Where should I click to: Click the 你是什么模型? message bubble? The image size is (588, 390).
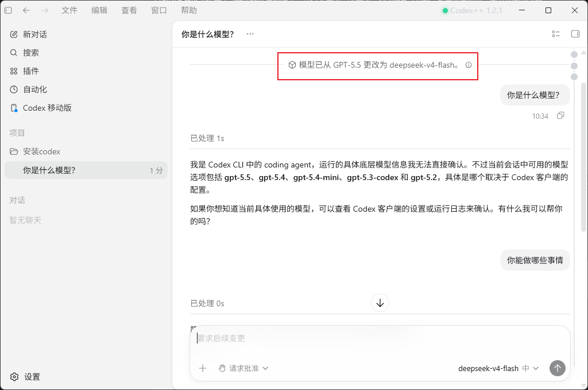pos(535,95)
